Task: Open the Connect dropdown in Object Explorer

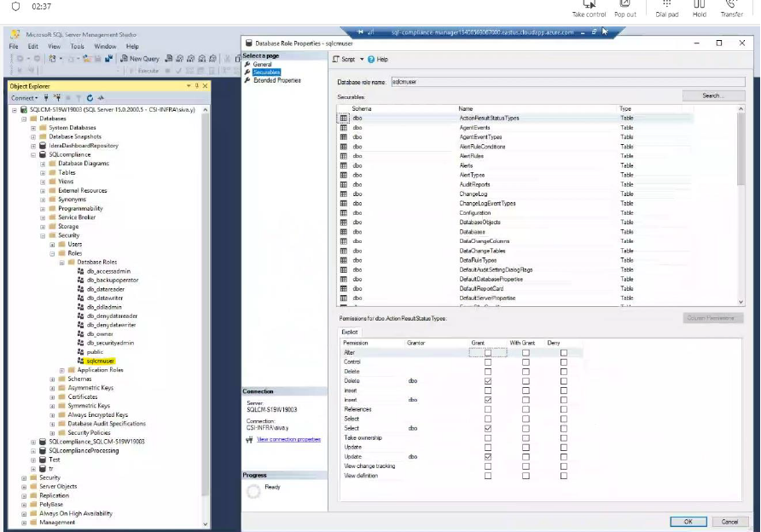Action: coord(24,98)
